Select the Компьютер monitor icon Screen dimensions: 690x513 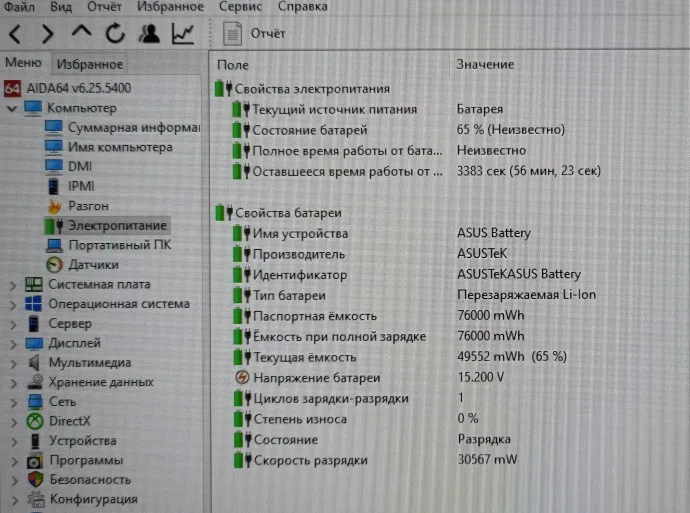[x=33, y=108]
